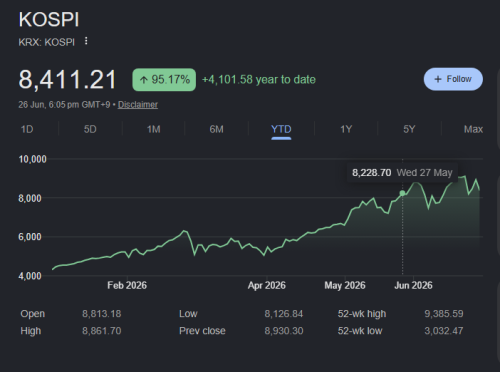Click the +4,101.58 year to date text
The height and width of the screenshot is (372, 500).
click(259, 80)
